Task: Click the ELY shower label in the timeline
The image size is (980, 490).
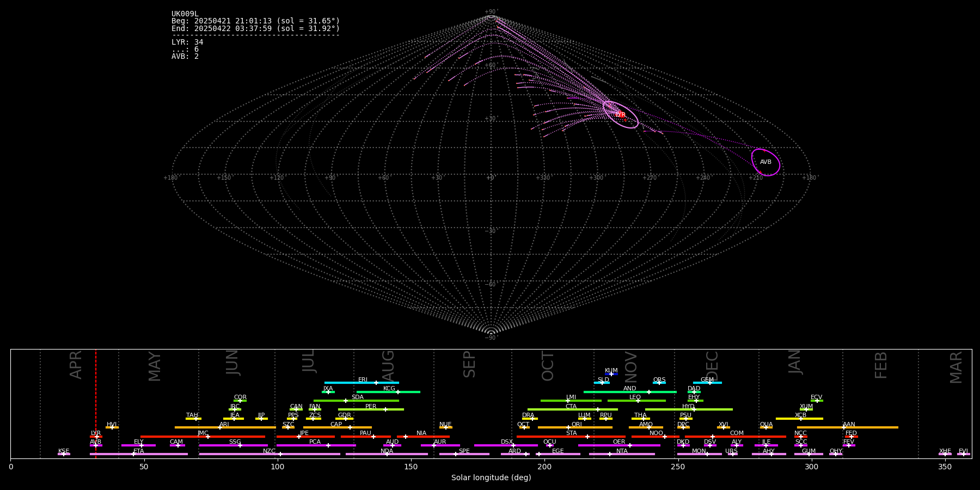Action: pyautogui.click(x=139, y=442)
